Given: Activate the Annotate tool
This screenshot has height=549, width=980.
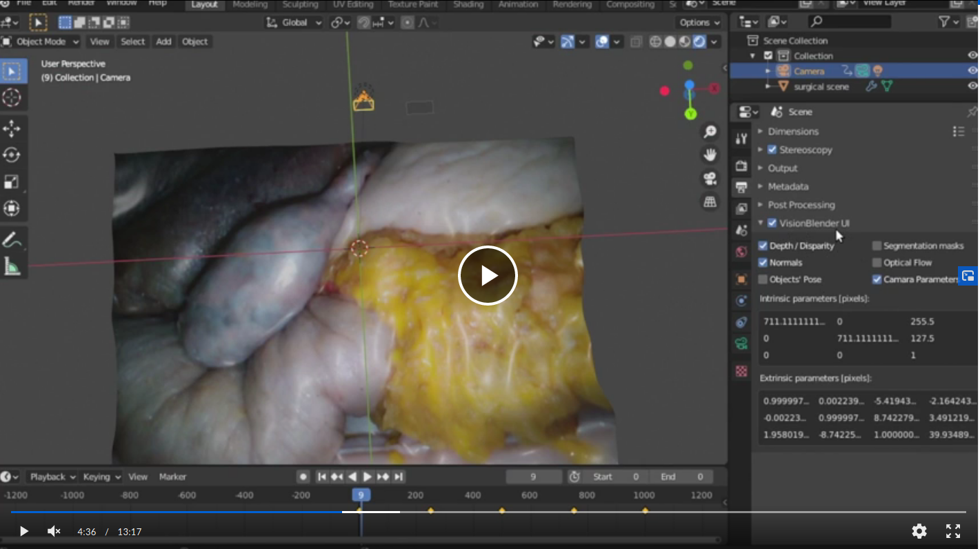Looking at the screenshot, I should 12,240.
